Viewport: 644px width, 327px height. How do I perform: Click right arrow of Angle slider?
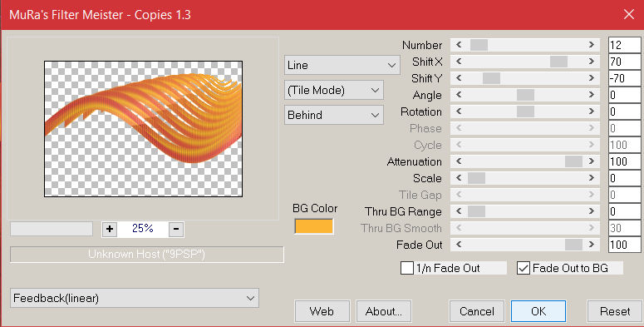592,95
